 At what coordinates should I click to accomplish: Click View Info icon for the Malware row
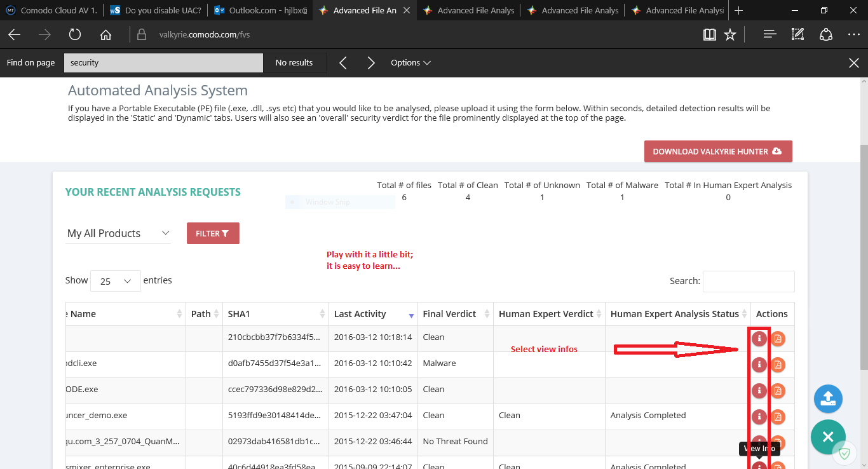(x=759, y=365)
